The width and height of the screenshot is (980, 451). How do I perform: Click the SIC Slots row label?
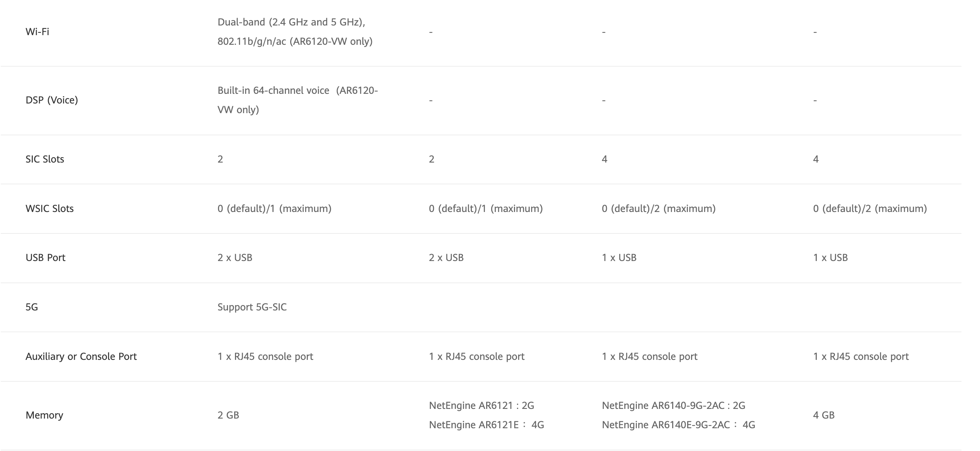pyautogui.click(x=45, y=159)
